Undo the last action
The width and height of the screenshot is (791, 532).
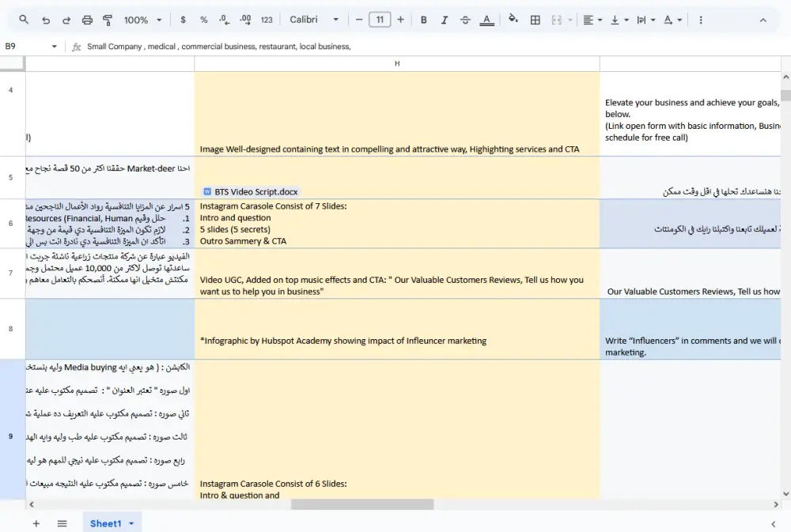[46, 20]
